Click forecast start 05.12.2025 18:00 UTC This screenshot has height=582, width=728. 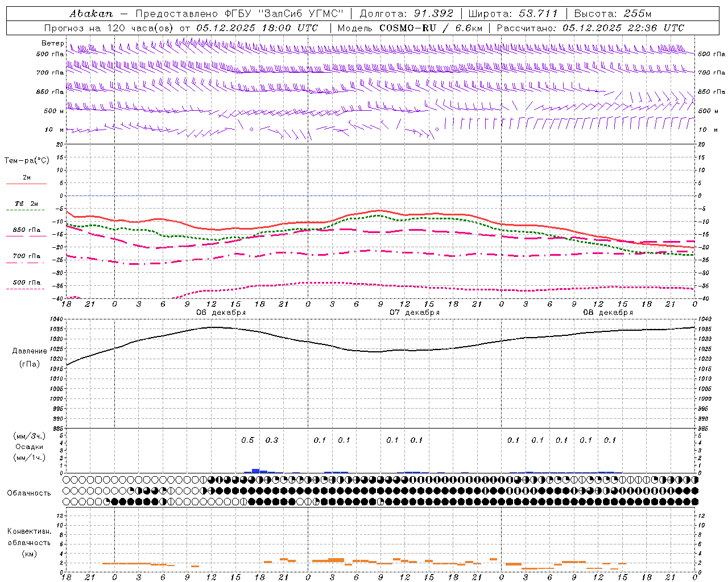[x=258, y=28]
